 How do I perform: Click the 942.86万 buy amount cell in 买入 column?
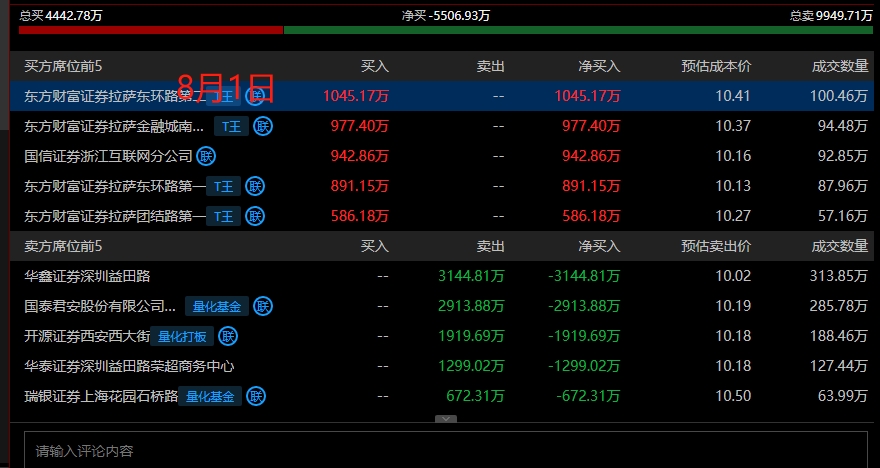pos(360,156)
